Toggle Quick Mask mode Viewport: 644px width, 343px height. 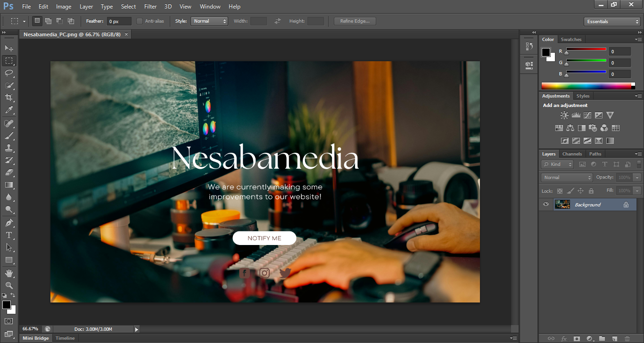9,321
